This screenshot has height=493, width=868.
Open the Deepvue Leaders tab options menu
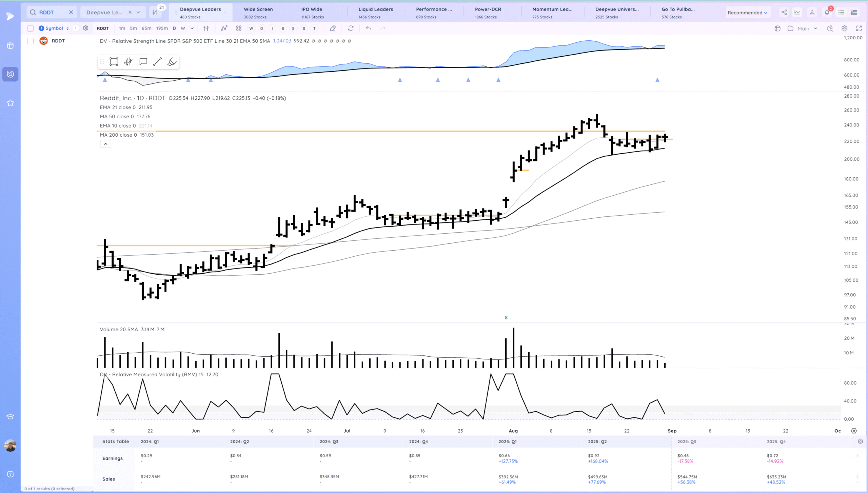pos(225,13)
